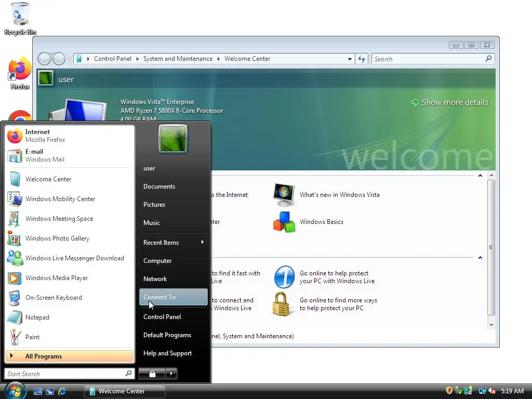Image resolution: width=532 pixels, height=399 pixels.
Task: Open recent pages dropdown next to nav buttons
Action: pyautogui.click(x=69, y=59)
